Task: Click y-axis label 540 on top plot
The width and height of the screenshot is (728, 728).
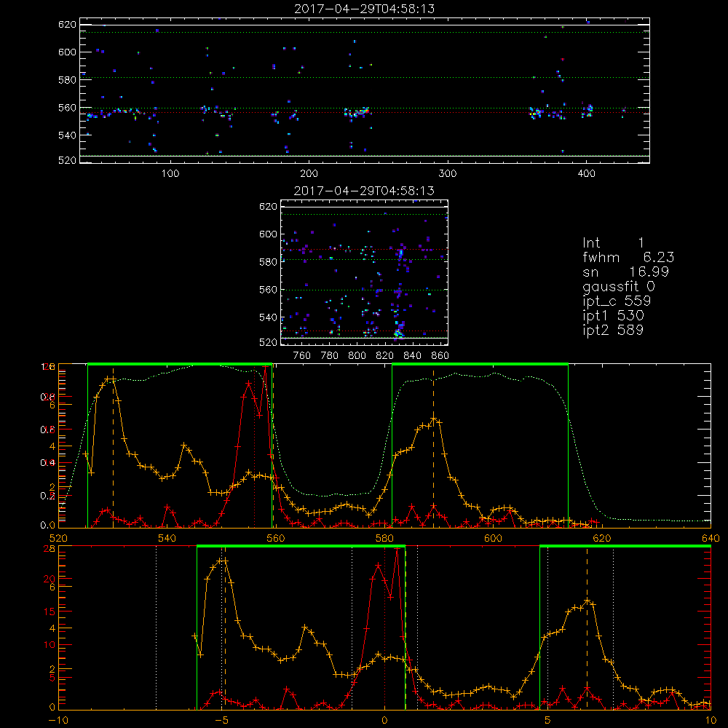Action: click(x=67, y=135)
